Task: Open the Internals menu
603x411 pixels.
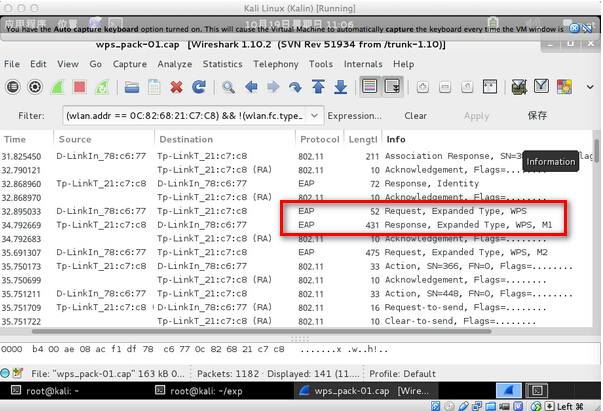Action: 363,64
